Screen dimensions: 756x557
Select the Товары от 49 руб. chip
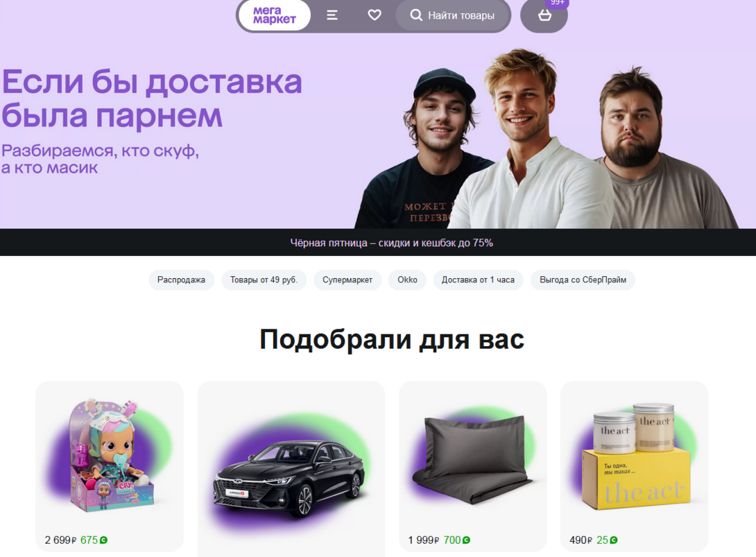point(264,280)
